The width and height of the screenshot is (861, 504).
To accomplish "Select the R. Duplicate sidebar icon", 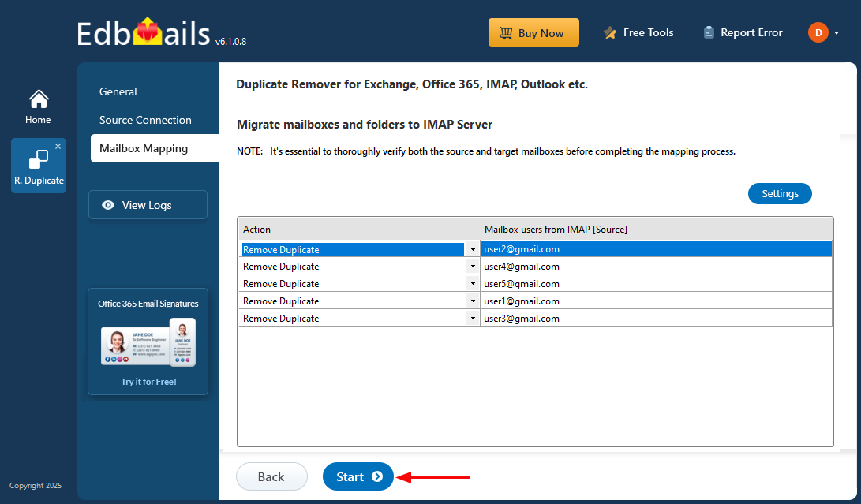I will [x=38, y=161].
